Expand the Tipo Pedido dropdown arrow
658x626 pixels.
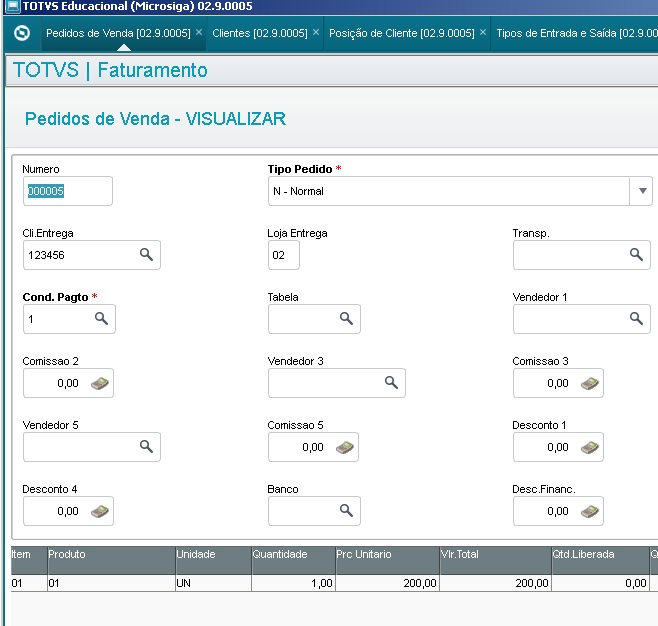[x=642, y=191]
